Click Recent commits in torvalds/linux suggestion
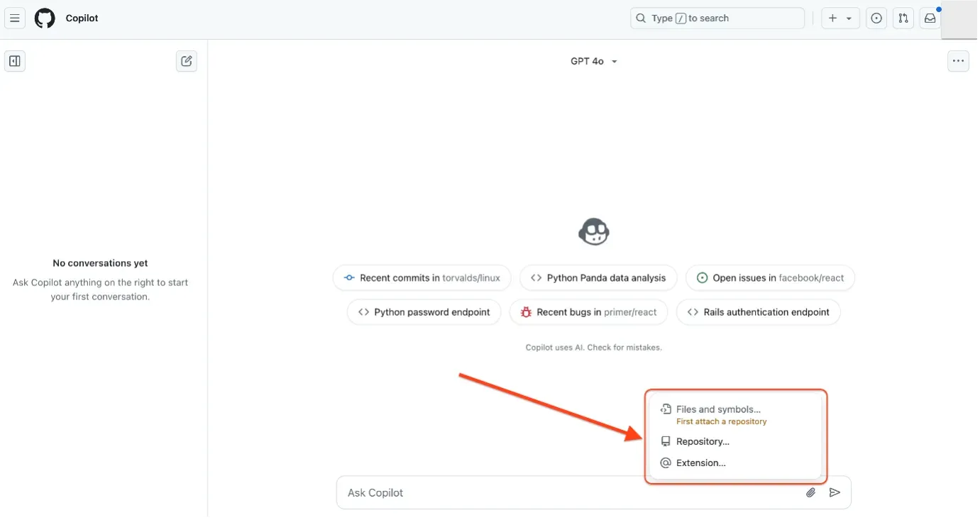The image size is (980, 520). pyautogui.click(x=422, y=278)
